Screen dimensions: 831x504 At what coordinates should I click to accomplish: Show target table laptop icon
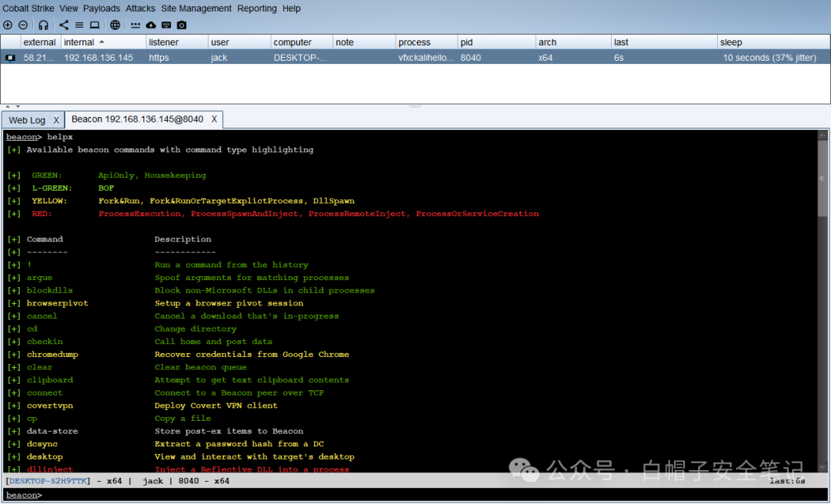pyautogui.click(x=95, y=25)
